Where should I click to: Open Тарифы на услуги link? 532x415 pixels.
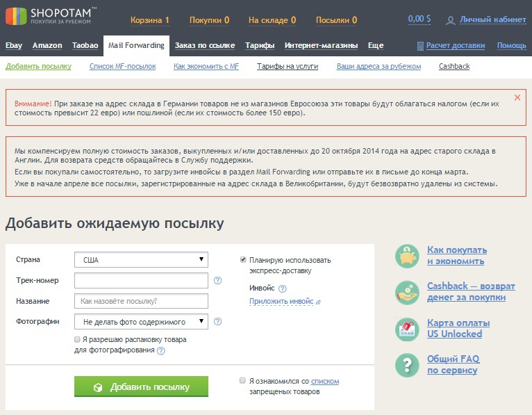[288, 66]
